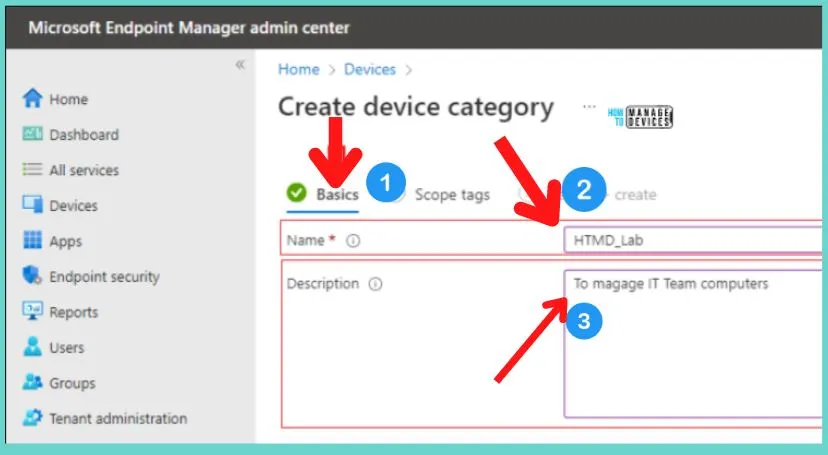Click the Name field containing HTMD_Lab
The image size is (828, 455).
coord(693,240)
